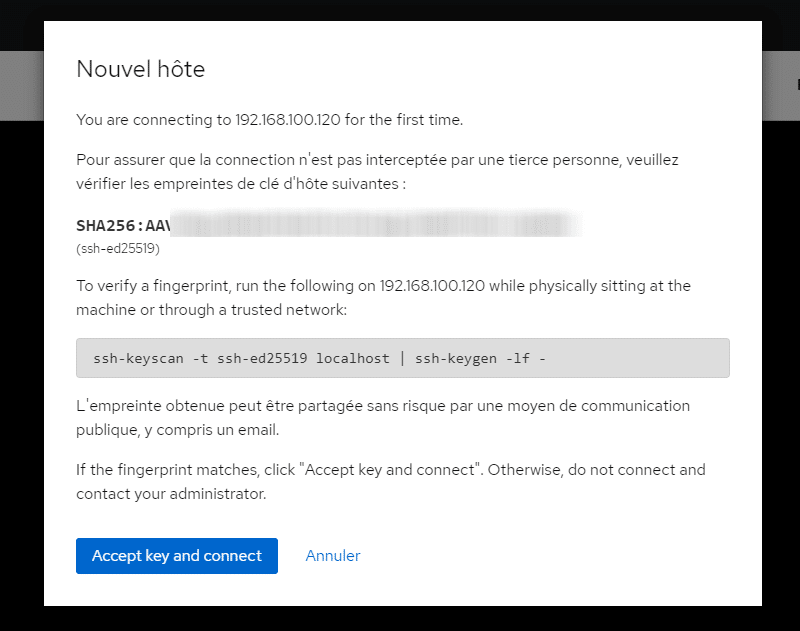Cancel the dialog via Annuler link
Image resolution: width=800 pixels, height=631 pixels.
pyautogui.click(x=333, y=556)
